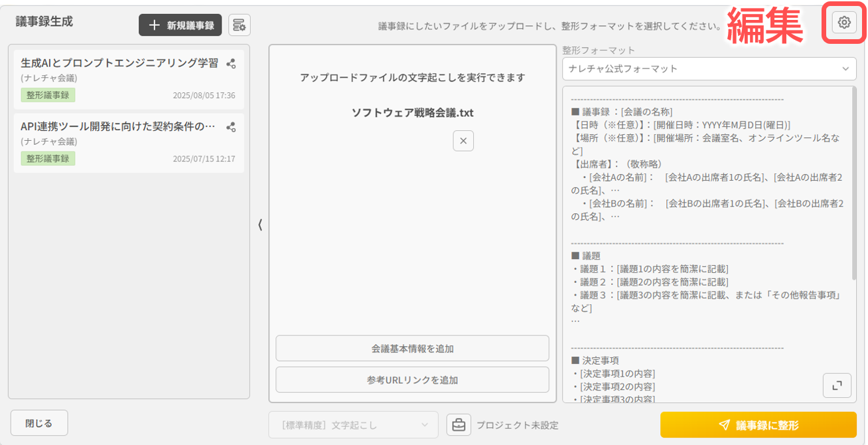The image size is (868, 445).
Task: Open the ナレチャ公式フォーマット dropdown
Action: pos(709,68)
